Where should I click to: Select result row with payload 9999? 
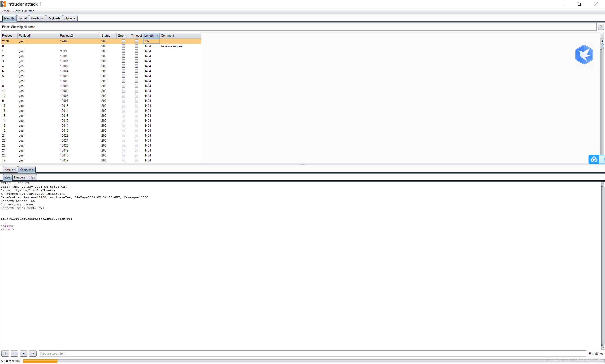[x=101, y=51]
